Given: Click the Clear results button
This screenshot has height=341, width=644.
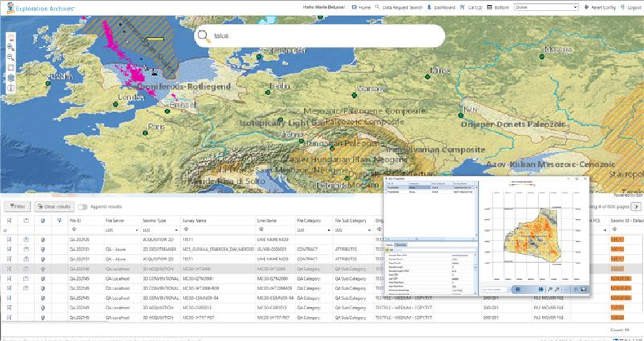Looking at the screenshot, I should [54, 207].
